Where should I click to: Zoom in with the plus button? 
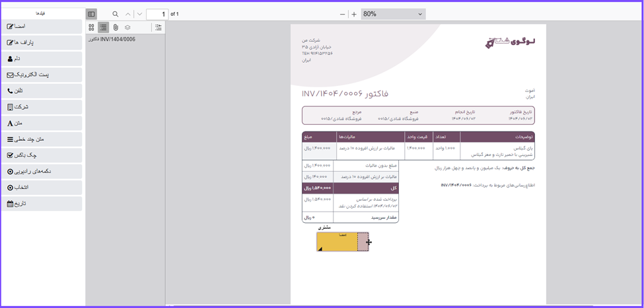click(x=354, y=14)
